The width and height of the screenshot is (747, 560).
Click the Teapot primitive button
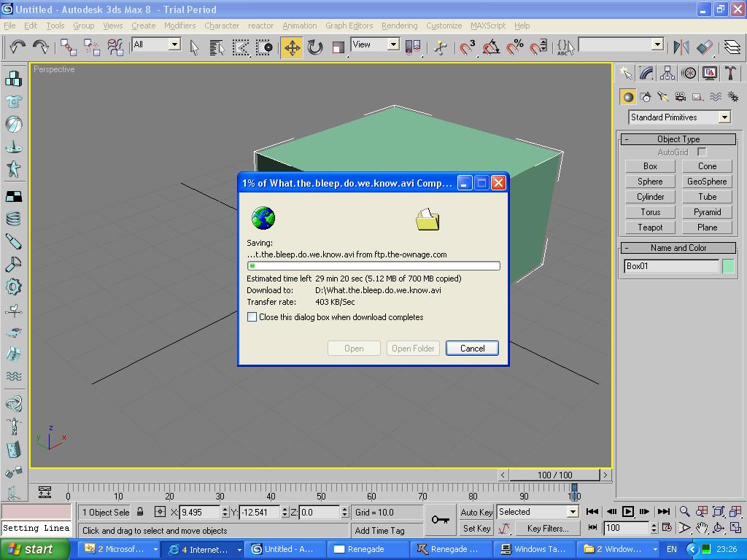[x=650, y=227]
